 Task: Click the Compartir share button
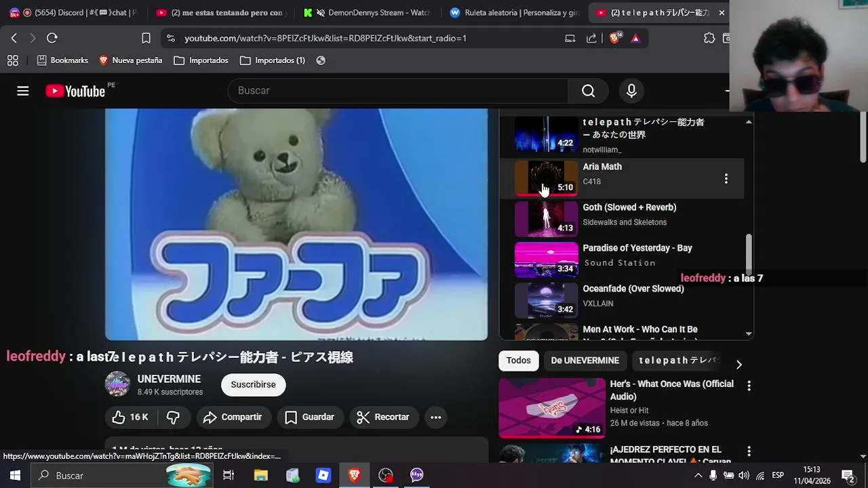pos(233,418)
